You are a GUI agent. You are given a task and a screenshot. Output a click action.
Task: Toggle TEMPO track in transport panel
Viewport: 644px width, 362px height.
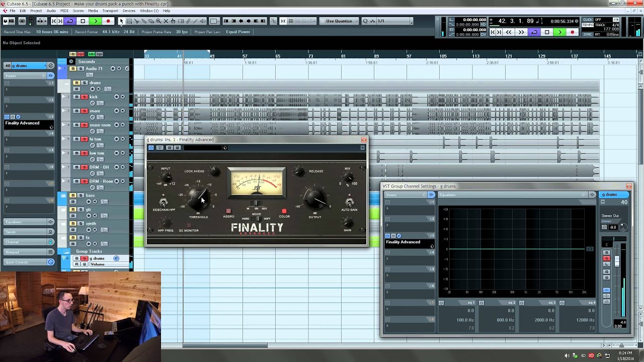pyautogui.click(x=587, y=25)
